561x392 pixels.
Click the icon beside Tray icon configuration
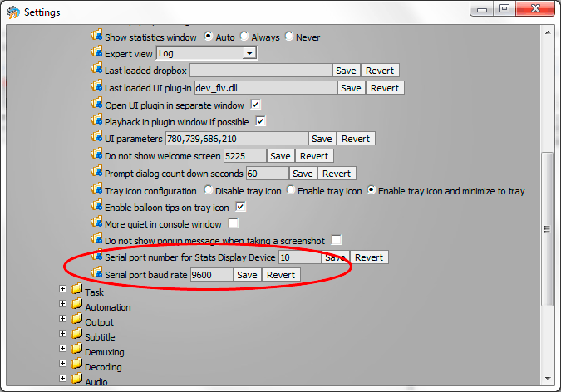pyautogui.click(x=96, y=190)
